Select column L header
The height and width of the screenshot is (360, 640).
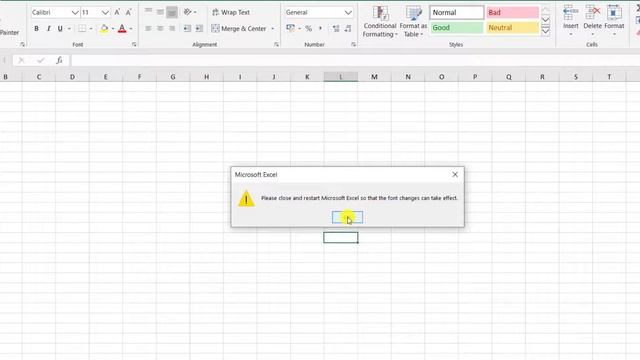tap(341, 77)
